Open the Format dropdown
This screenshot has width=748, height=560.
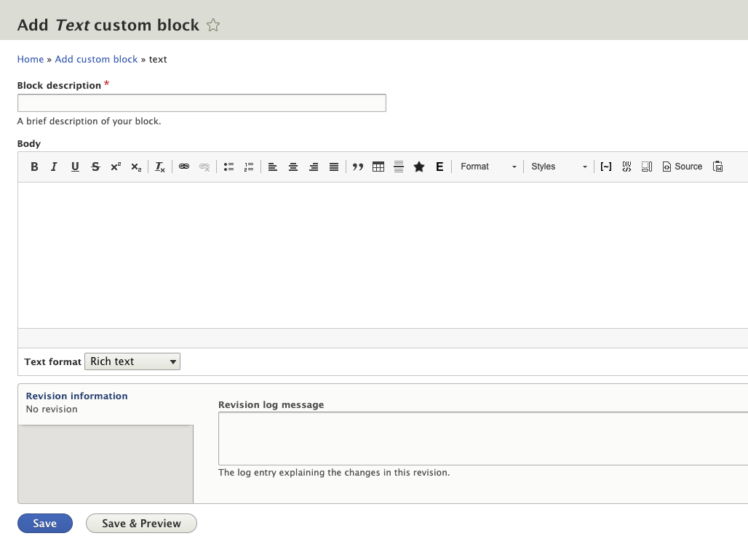point(488,167)
